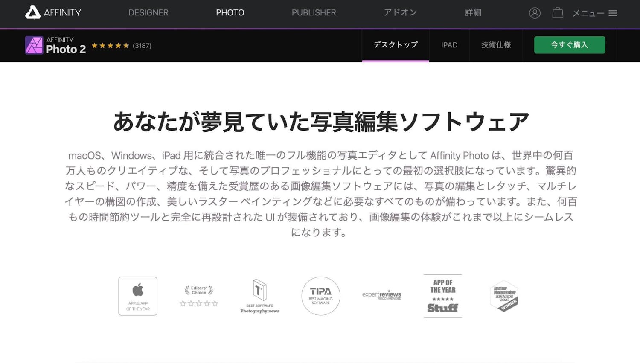Select PHOTO in the top navigation
The image size is (640, 364).
coord(230,13)
